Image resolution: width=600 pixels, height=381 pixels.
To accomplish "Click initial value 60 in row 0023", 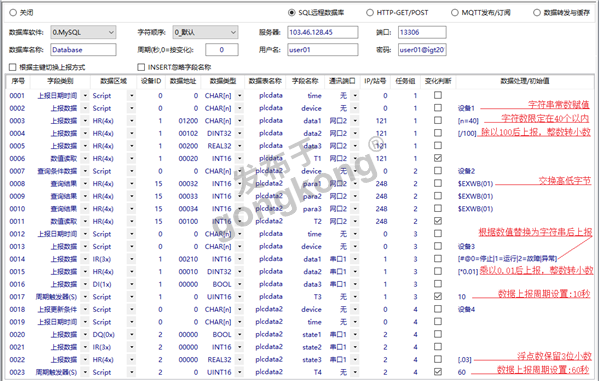I will click(462, 372).
